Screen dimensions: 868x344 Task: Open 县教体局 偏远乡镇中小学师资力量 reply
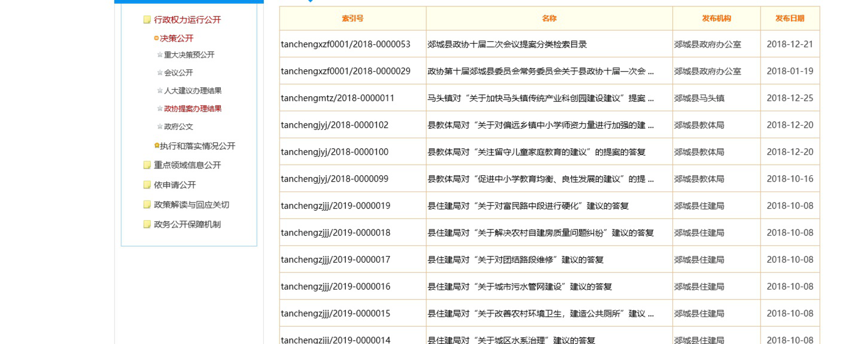pos(540,125)
